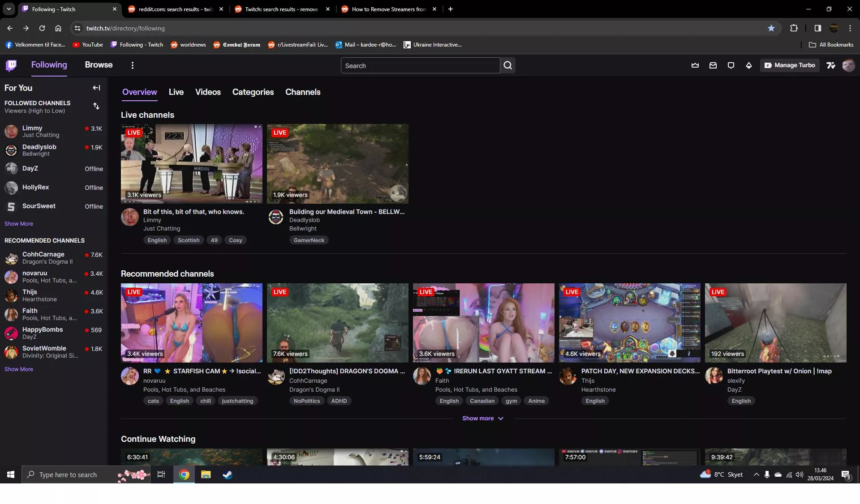Open Prime Gaming loot crown icon
Viewport: 860px width, 504px height.
pyautogui.click(x=695, y=65)
